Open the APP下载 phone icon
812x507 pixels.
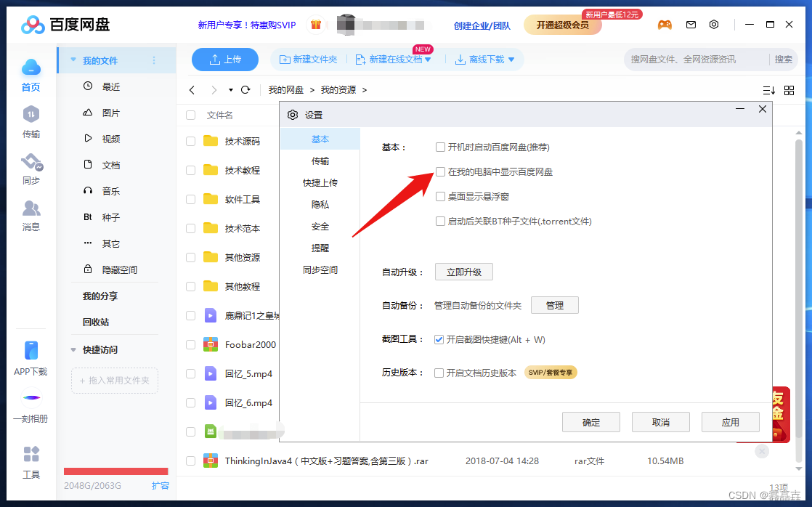pyautogui.click(x=31, y=351)
